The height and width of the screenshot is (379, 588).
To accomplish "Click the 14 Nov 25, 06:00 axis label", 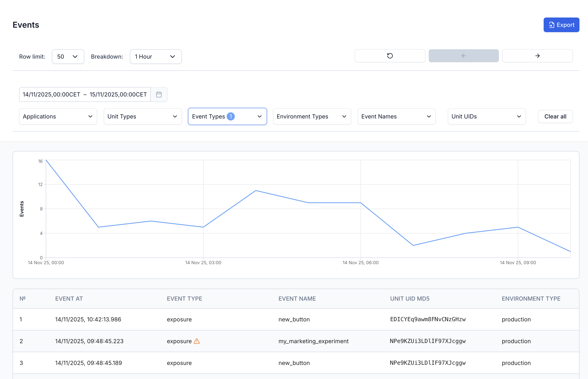I will [361, 263].
